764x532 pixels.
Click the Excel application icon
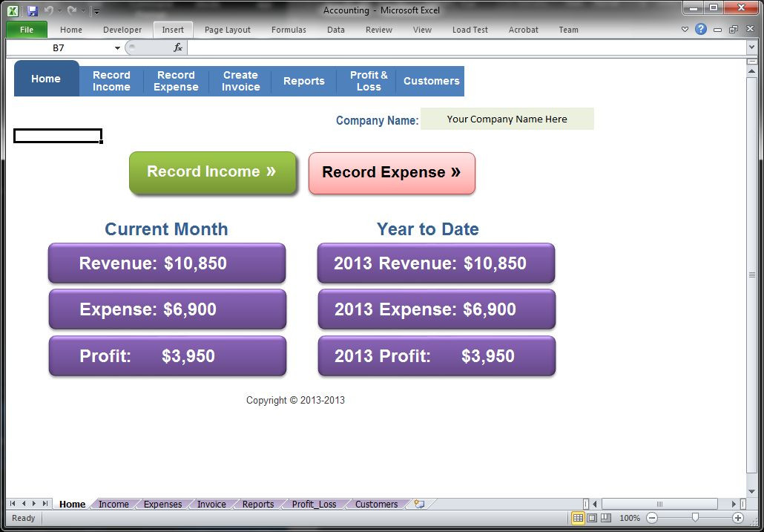13,10
